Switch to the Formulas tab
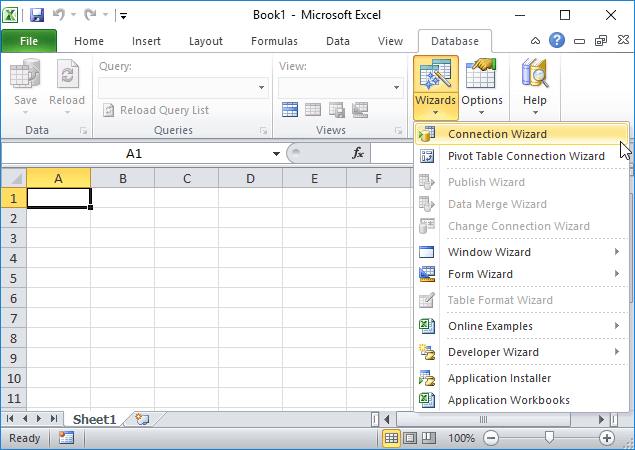Screen dimensions: 635x450 tap(274, 41)
